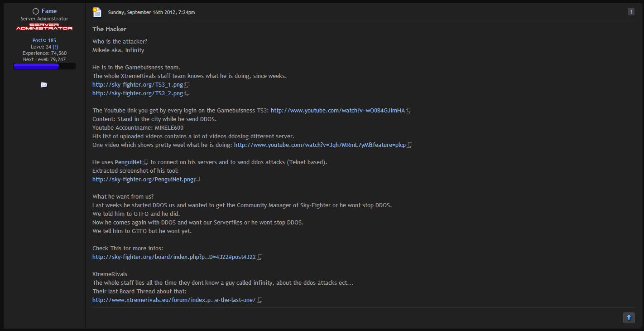Open the YouTube 3qh7MRmL7yM video link
This screenshot has height=331, width=644.
tap(320, 145)
